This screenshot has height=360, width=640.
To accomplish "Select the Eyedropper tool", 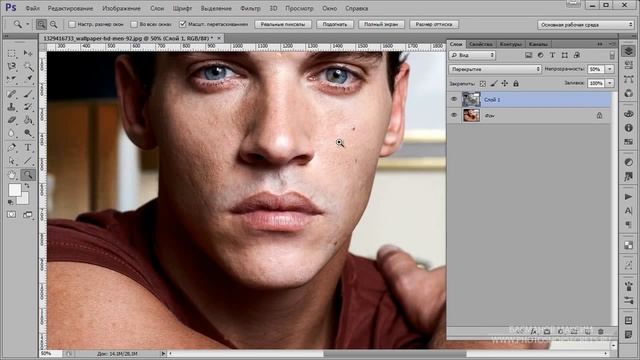I will (28, 79).
